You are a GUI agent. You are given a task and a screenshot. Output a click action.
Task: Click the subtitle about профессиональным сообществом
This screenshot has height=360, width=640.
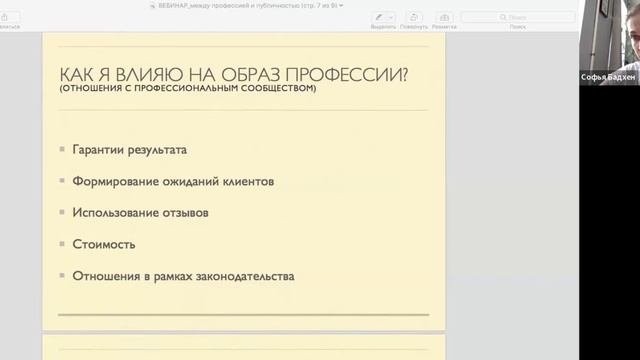point(188,88)
